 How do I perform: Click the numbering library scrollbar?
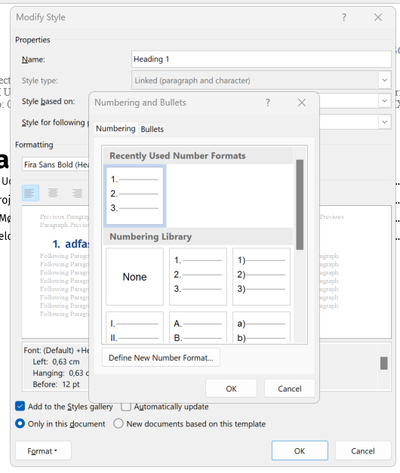tap(300, 205)
